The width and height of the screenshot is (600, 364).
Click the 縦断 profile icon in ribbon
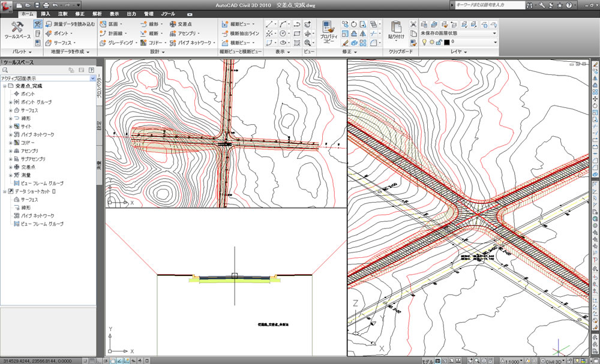(143, 33)
